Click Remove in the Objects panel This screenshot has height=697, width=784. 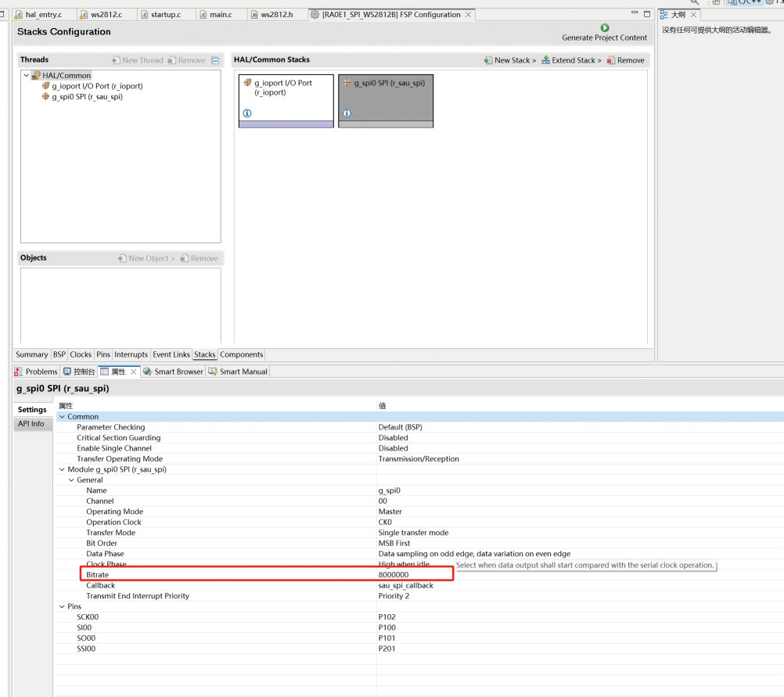pyautogui.click(x=199, y=258)
